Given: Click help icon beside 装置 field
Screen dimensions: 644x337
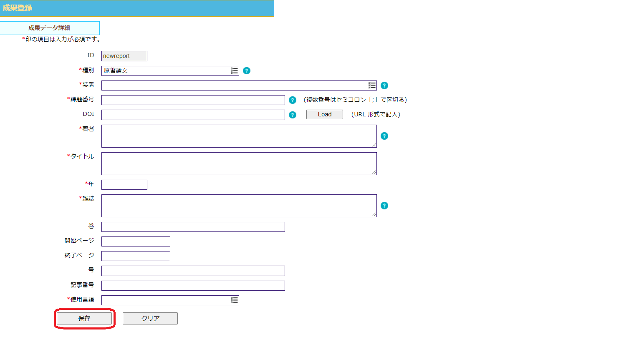Looking at the screenshot, I should coord(384,86).
